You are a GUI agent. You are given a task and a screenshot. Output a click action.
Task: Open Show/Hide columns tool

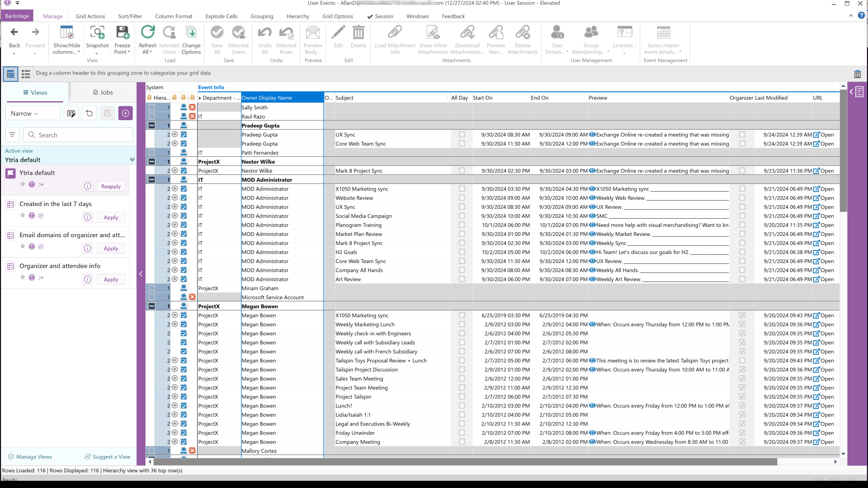click(66, 33)
